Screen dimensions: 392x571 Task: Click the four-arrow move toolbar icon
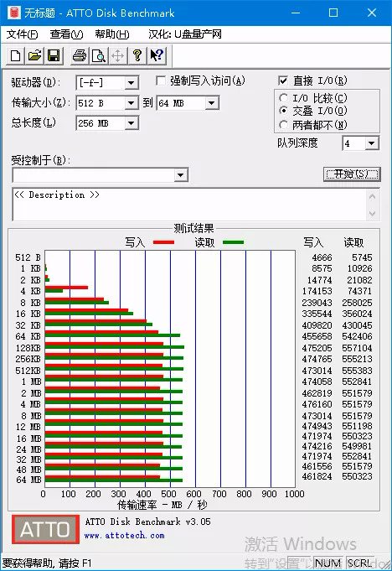(x=118, y=56)
